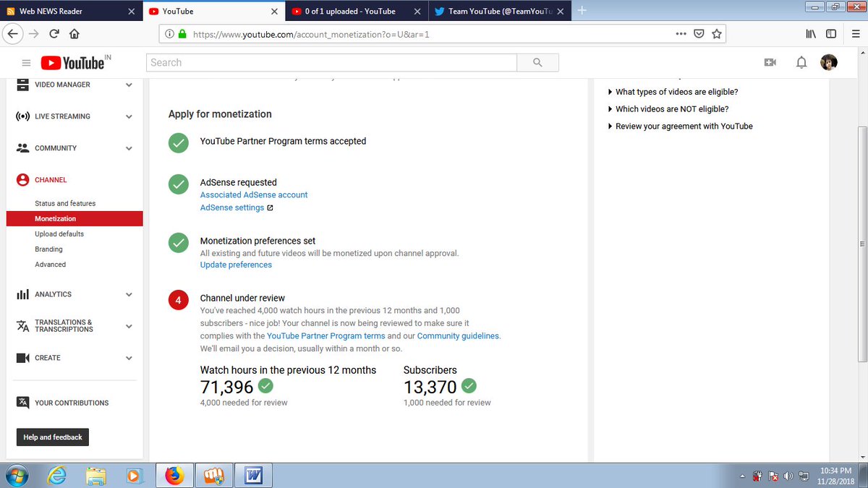The width and height of the screenshot is (868, 488).
Task: Open Microsoft Word from taskbar
Action: [x=252, y=476]
